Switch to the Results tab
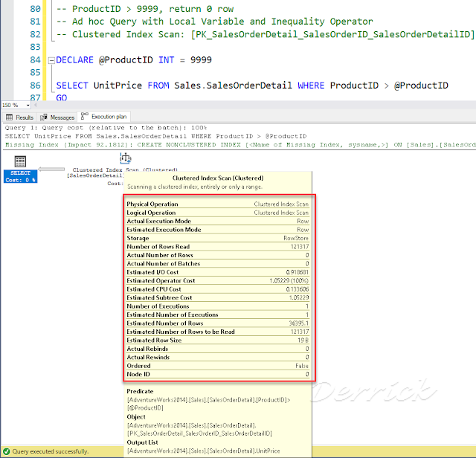The image size is (476, 458). (20, 117)
